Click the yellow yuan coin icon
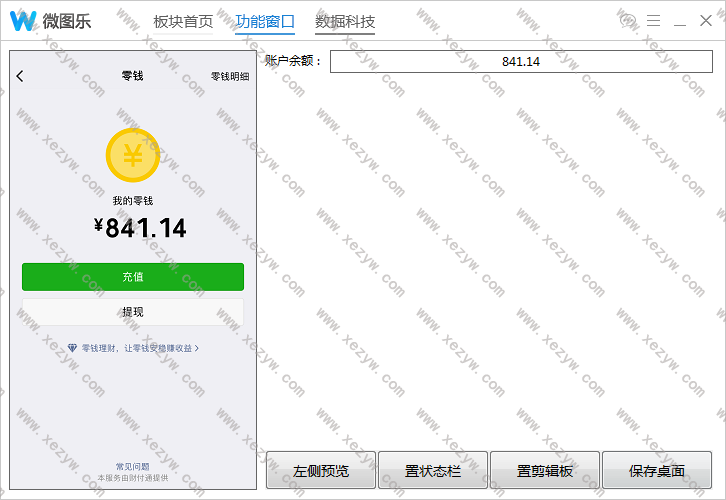The height and width of the screenshot is (500, 726). click(x=132, y=155)
